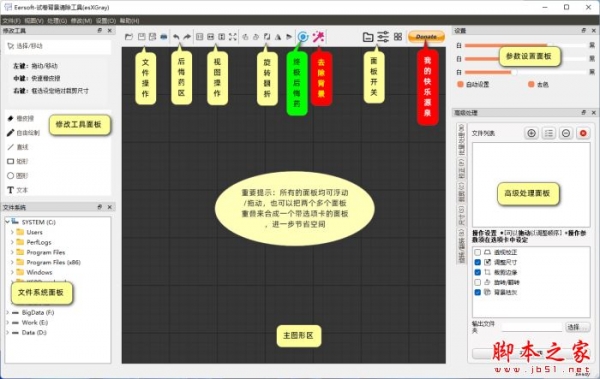Open the 视图(V) menu
The width and height of the screenshot is (600, 379).
[x=34, y=21]
